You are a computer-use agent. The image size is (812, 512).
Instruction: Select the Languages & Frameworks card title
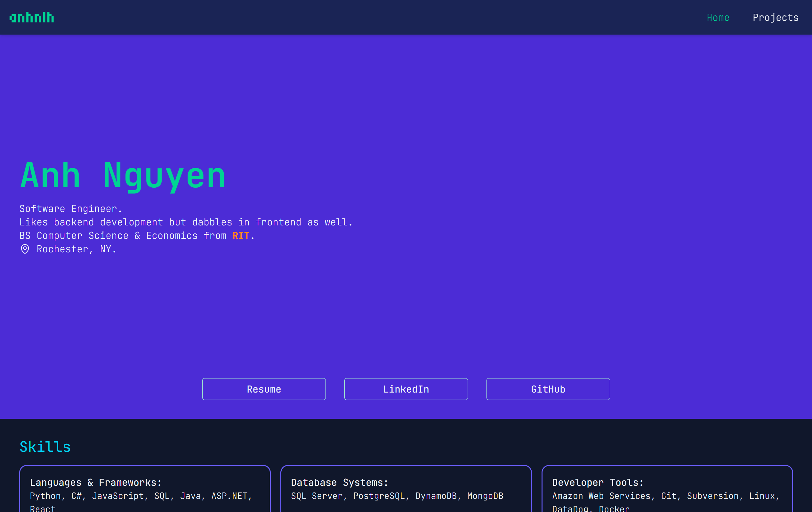tap(96, 482)
